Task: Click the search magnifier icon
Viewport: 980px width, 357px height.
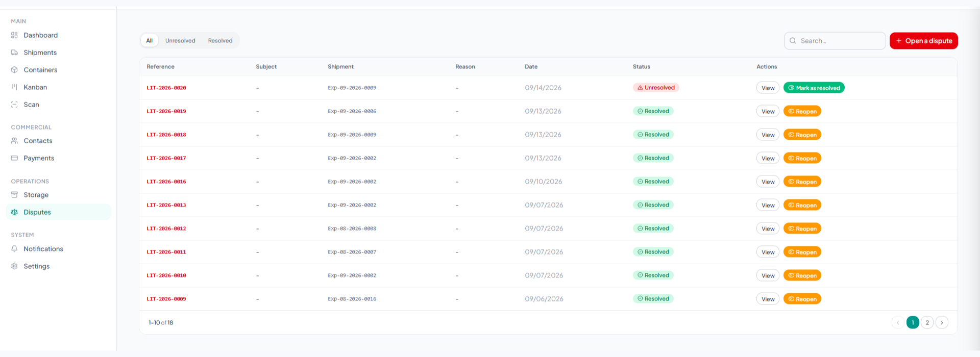Action: (x=793, y=41)
